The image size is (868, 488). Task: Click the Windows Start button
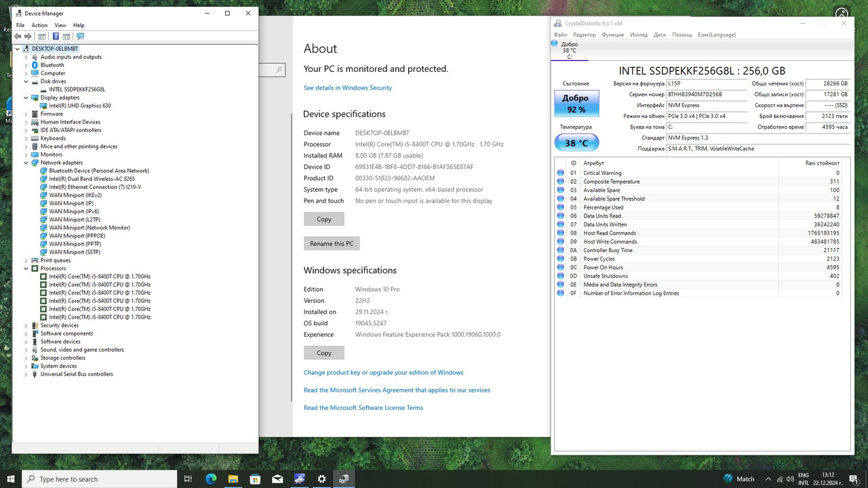[11, 479]
